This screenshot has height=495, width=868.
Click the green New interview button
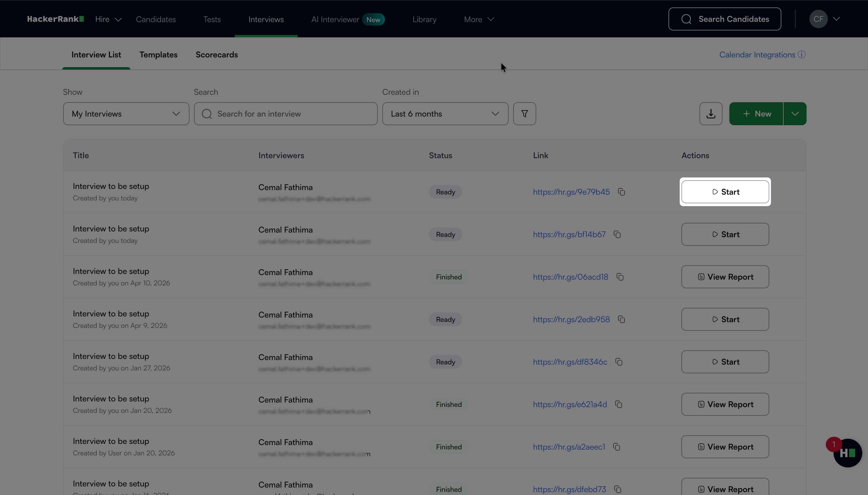(756, 113)
